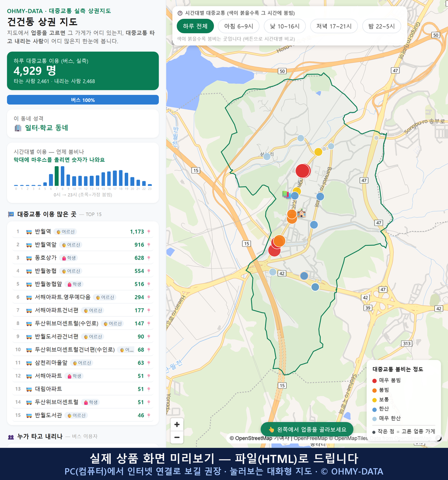Click the 일터·학교 동네 label

46,128
